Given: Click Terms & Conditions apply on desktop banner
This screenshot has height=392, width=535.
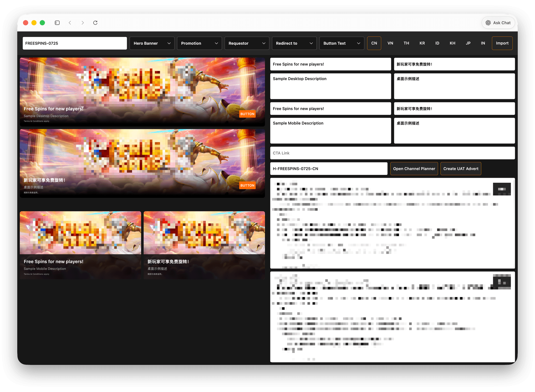Looking at the screenshot, I should coord(36,121).
